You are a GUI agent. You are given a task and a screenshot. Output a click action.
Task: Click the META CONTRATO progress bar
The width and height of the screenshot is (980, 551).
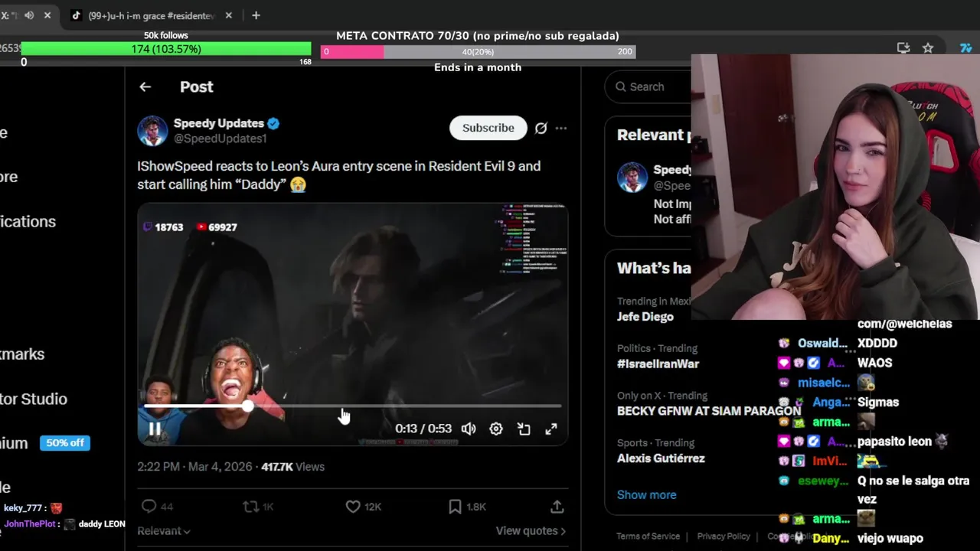point(478,51)
